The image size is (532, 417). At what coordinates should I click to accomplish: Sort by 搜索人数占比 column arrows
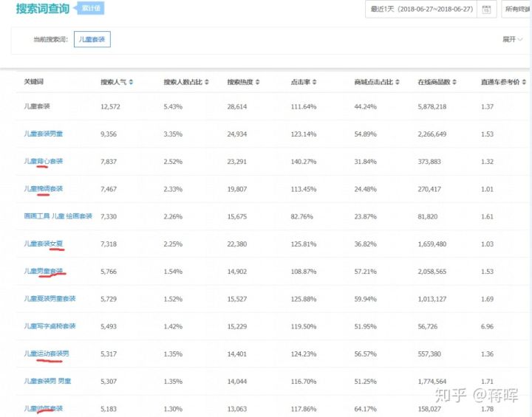pos(207,82)
